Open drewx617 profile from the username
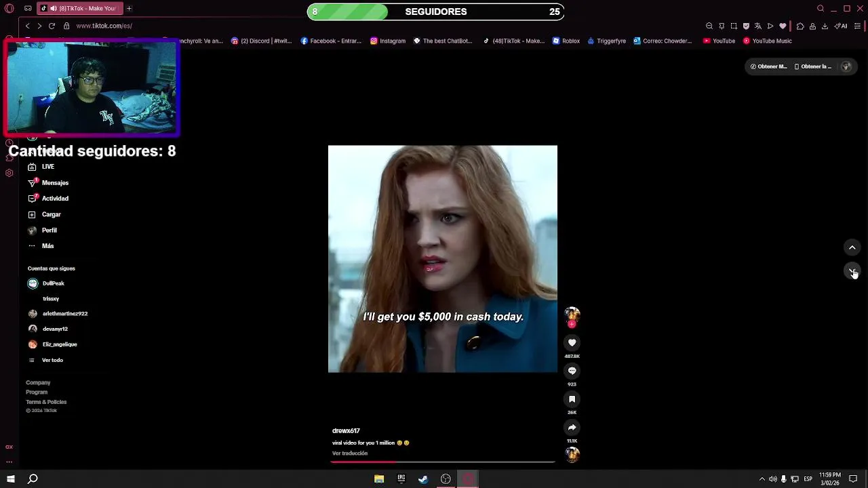This screenshot has width=868, height=488. pos(346,431)
